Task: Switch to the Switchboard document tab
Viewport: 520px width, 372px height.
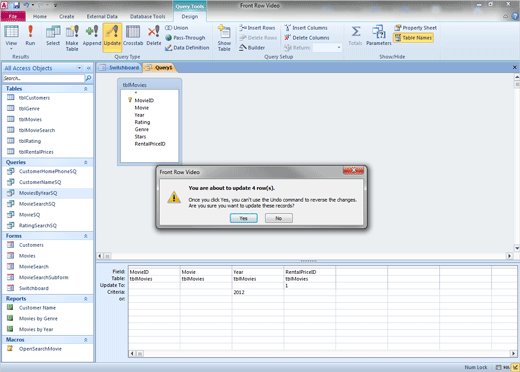Action: [120, 68]
